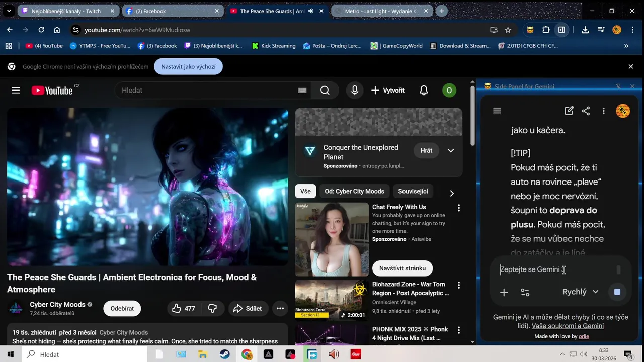Image resolution: width=644 pixels, height=362 pixels.
Task: Set Chrome as default with Nastavit jako výchozí
Action: (188, 66)
